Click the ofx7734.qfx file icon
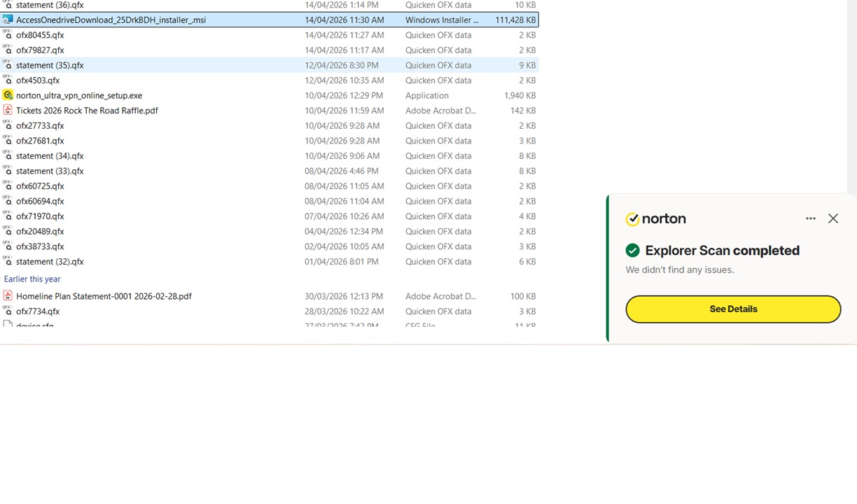 point(8,311)
